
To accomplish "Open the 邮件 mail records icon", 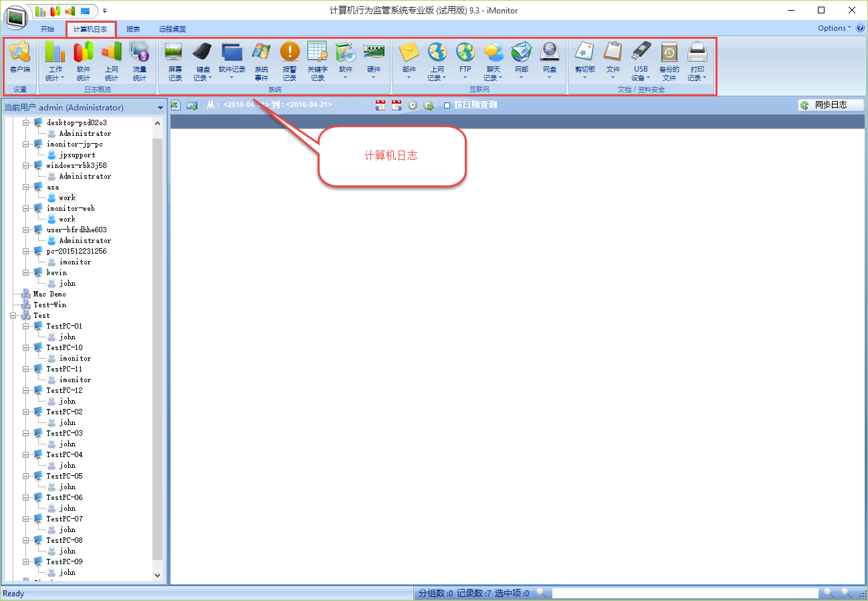I will (409, 61).
